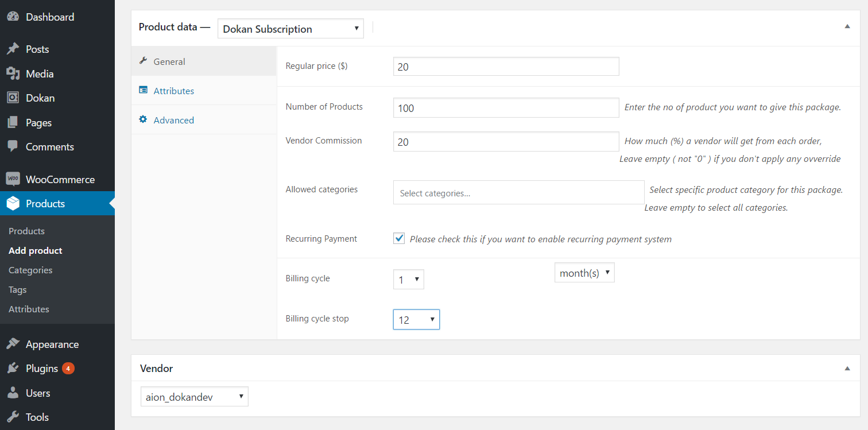The height and width of the screenshot is (430, 868).
Task: Click the Appearance paintbrush icon
Action: tap(13, 344)
